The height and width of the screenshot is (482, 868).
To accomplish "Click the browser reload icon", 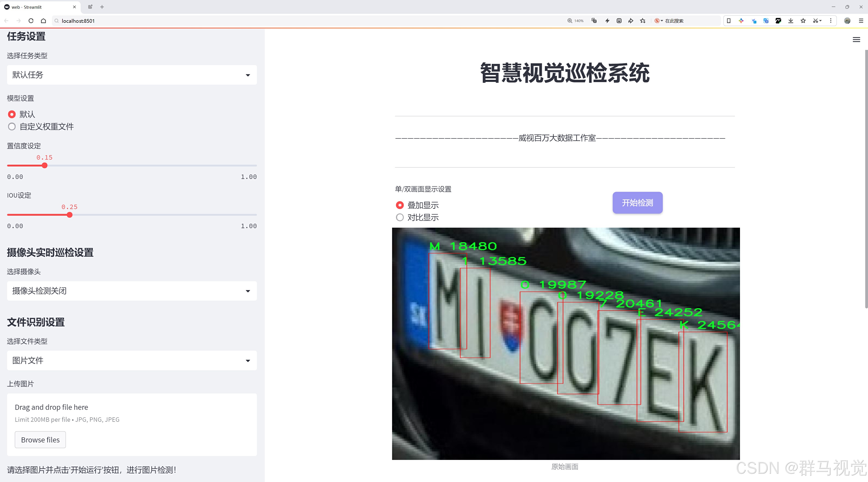I will click(31, 20).
